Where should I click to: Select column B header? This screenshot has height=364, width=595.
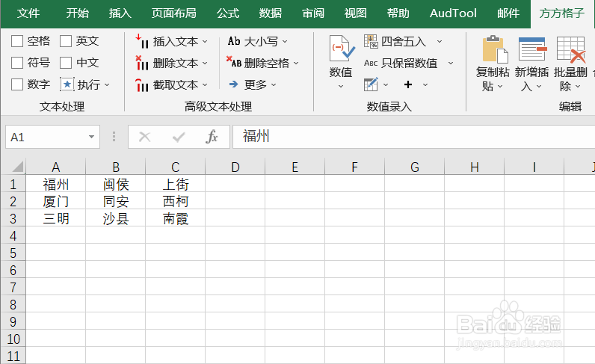pos(116,167)
